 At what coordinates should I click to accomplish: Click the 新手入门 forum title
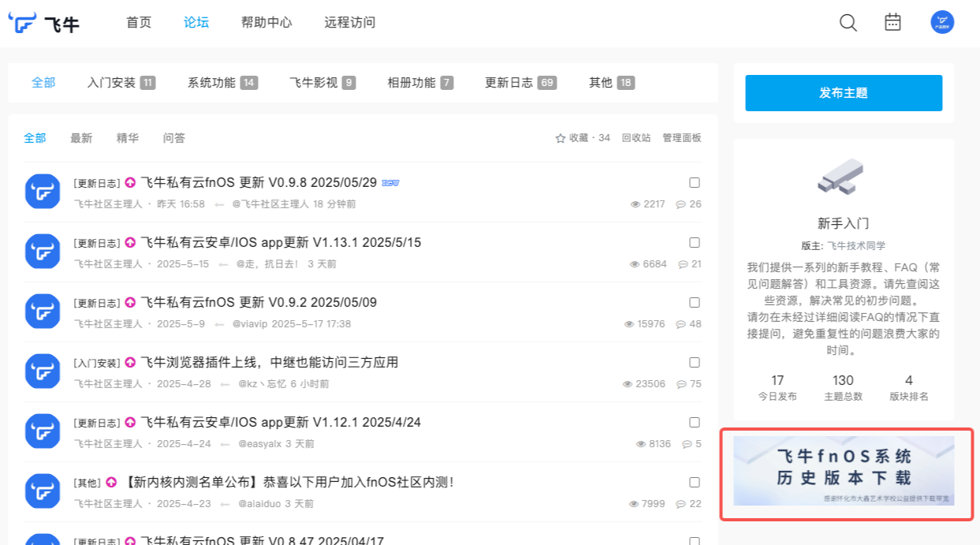pos(844,223)
